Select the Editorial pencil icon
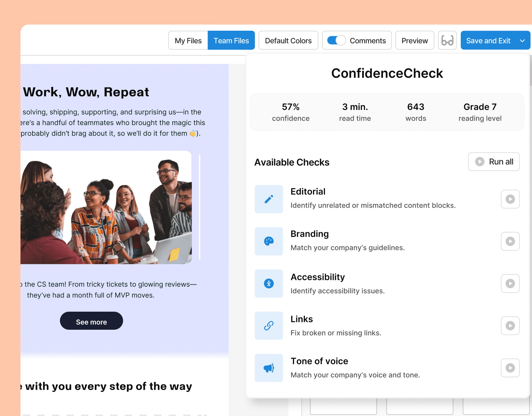The width and height of the screenshot is (532, 416). coord(269,199)
